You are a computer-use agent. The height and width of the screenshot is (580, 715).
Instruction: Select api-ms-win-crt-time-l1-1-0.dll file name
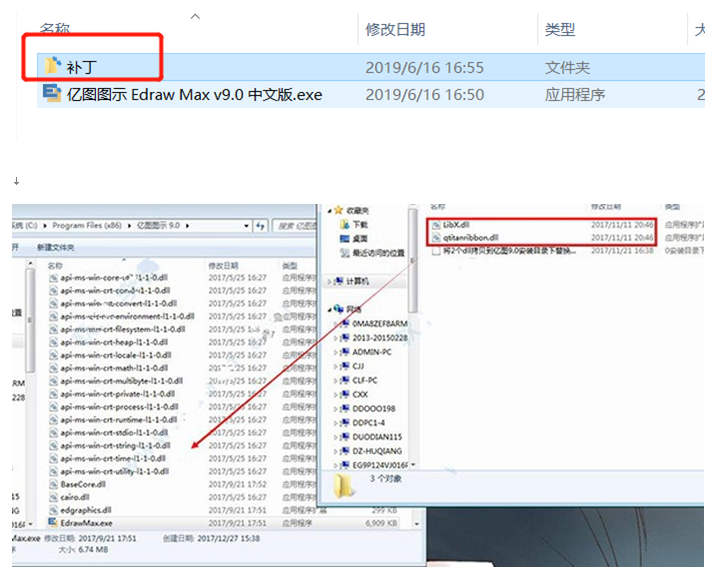click(x=113, y=458)
